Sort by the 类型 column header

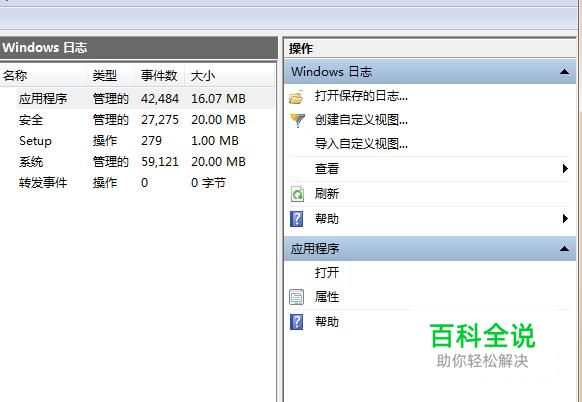point(110,76)
